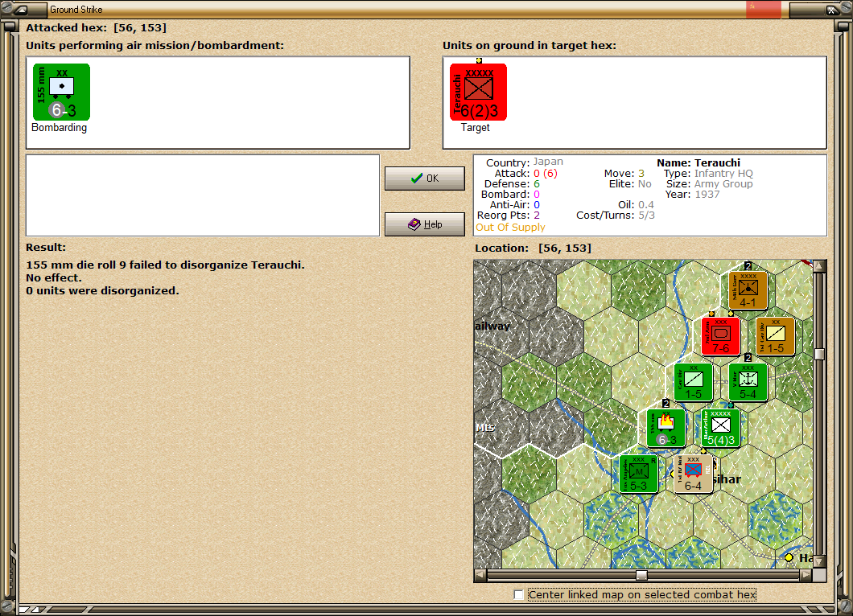Toggle Center linked map on selected combat hex

click(519, 595)
